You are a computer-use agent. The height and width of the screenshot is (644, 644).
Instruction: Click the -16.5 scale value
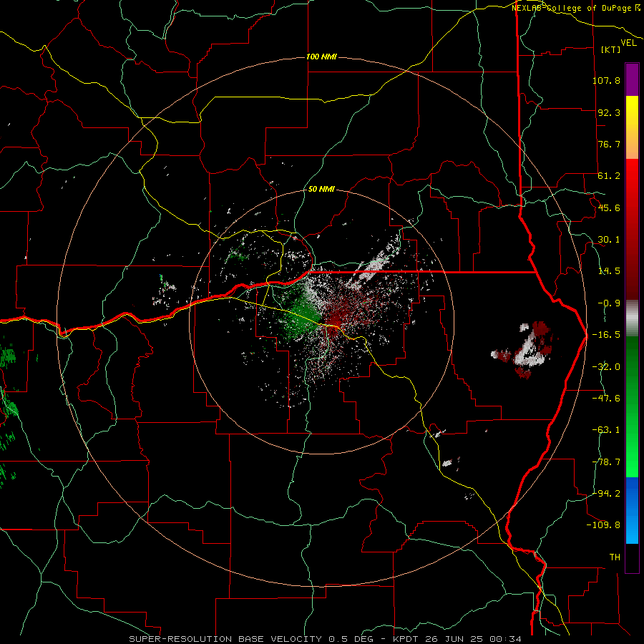[x=606, y=335]
